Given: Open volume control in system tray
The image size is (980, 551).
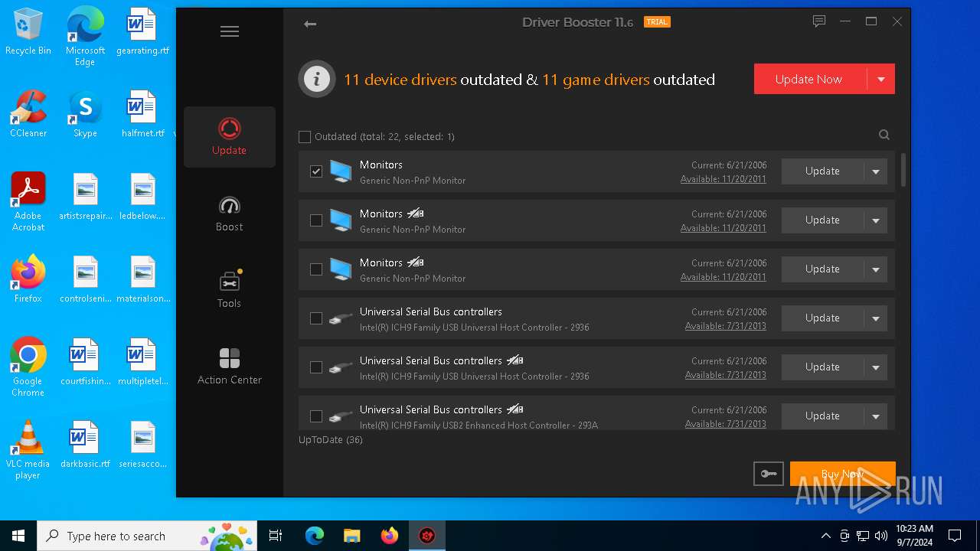Looking at the screenshot, I should tap(881, 536).
